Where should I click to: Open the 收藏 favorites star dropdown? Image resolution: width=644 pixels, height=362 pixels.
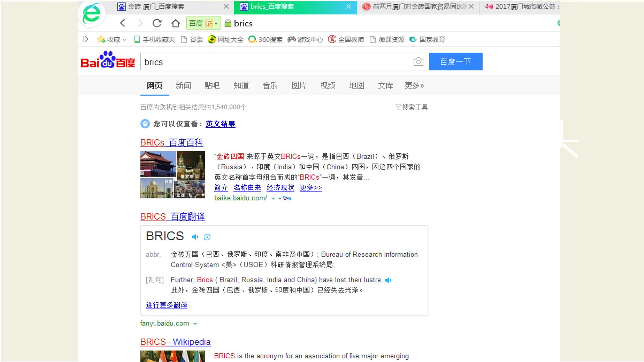coord(112,40)
